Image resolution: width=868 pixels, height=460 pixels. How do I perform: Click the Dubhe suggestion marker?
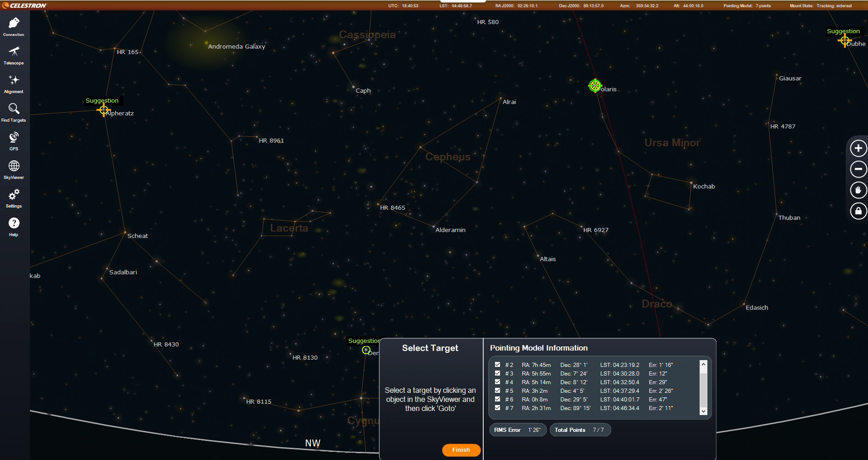[x=844, y=40]
